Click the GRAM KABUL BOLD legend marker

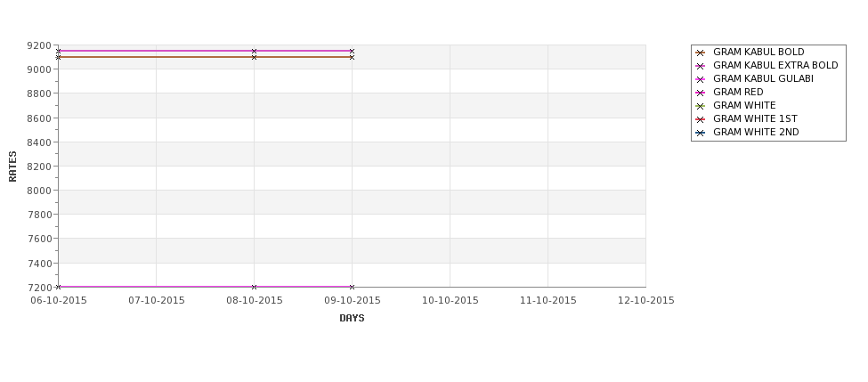[x=700, y=53]
